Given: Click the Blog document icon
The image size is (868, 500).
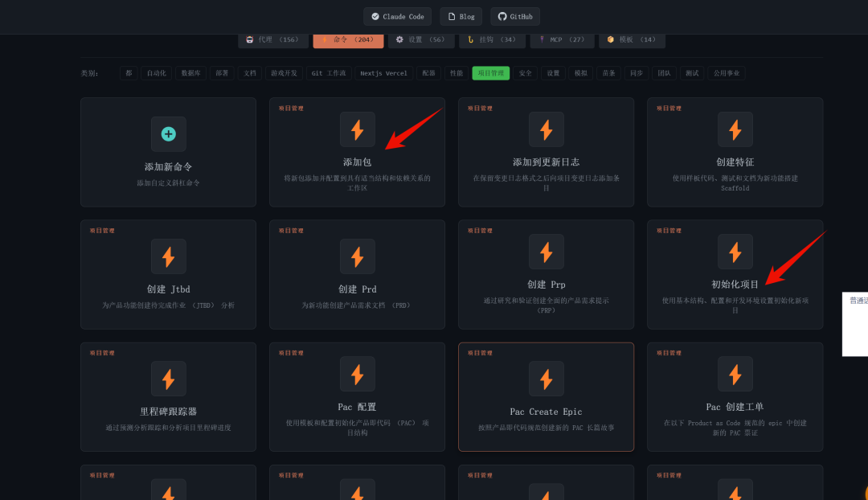Looking at the screenshot, I should tap(452, 17).
